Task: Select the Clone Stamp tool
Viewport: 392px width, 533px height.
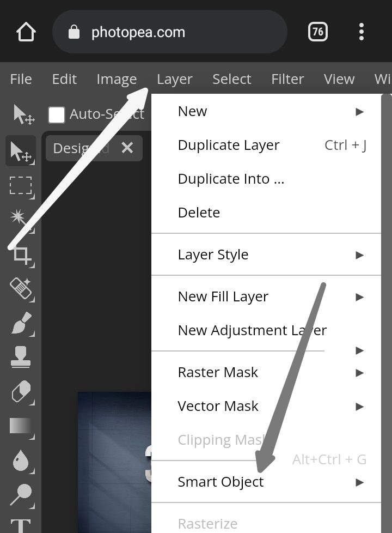Action: 20,357
